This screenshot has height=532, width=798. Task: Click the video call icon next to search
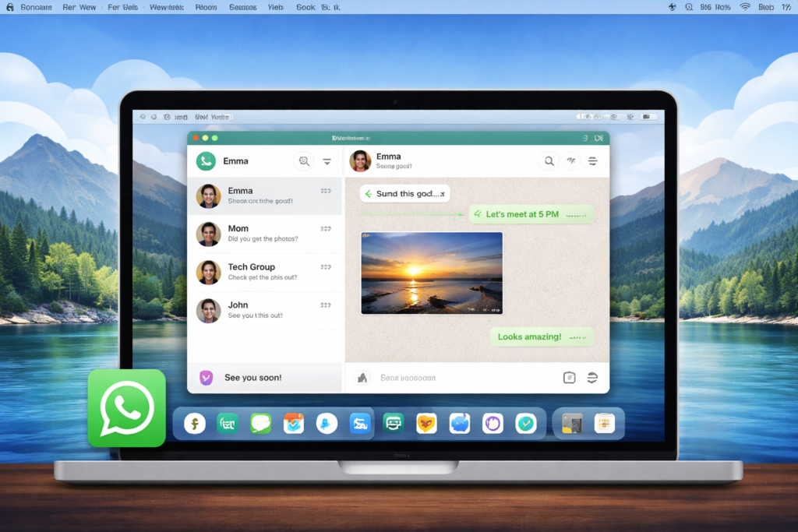coord(571,160)
